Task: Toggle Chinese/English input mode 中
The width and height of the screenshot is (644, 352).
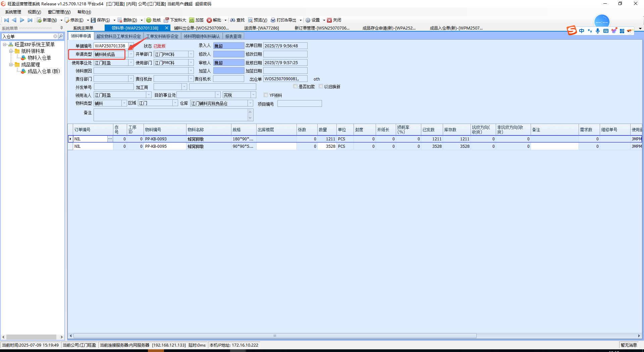Action: [x=582, y=31]
